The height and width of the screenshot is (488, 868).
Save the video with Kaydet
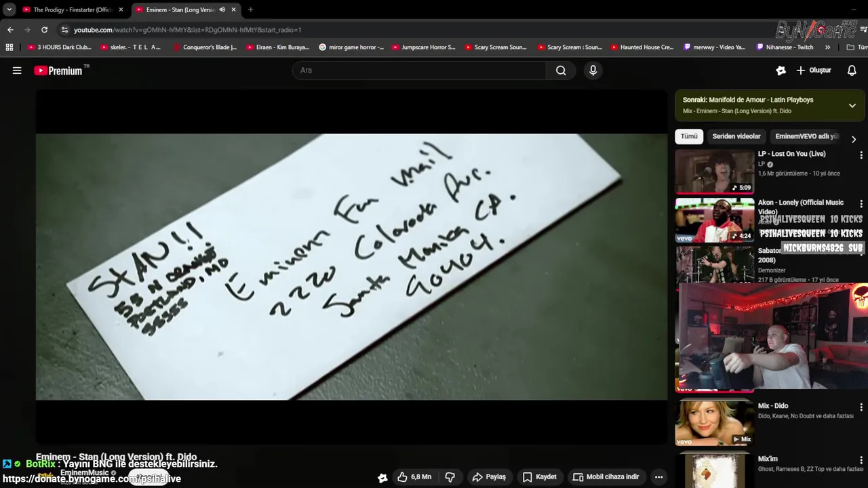[x=539, y=477]
